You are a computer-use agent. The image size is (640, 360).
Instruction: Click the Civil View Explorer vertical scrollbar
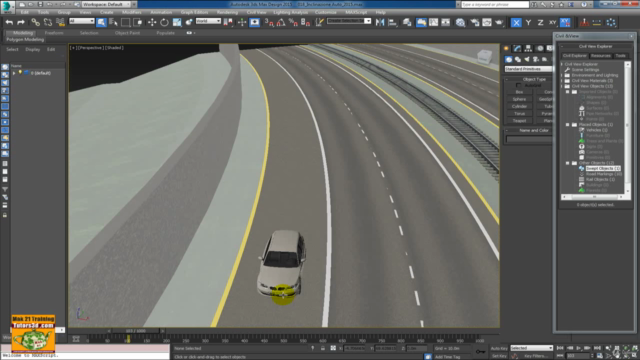point(627,127)
